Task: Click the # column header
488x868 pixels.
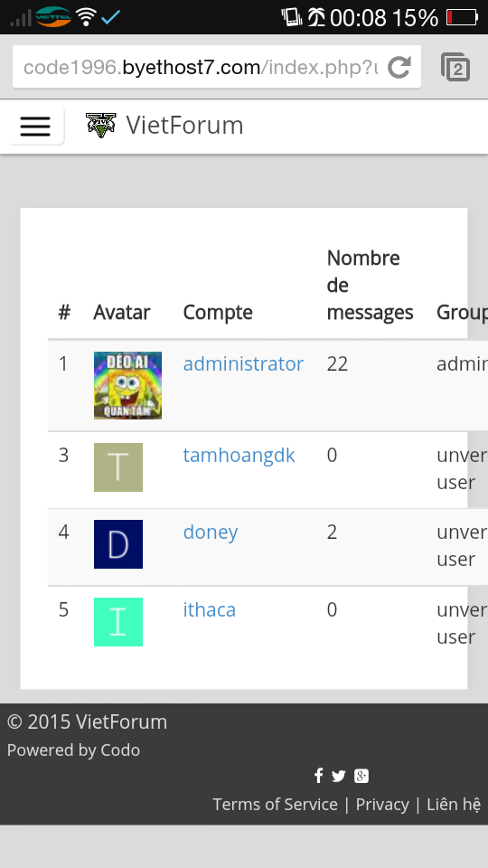Action: (64, 312)
